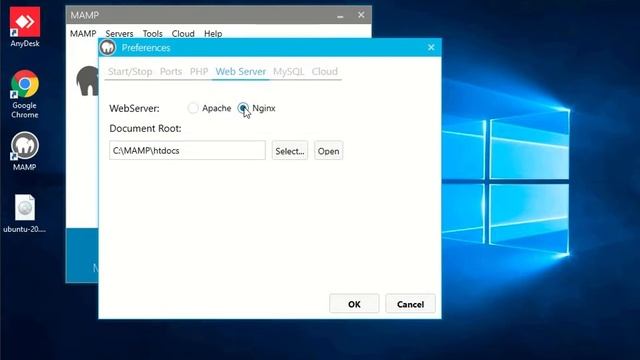Viewport: 640px width, 360px height.
Task: Confirm preferences with OK button
Action: 354,304
